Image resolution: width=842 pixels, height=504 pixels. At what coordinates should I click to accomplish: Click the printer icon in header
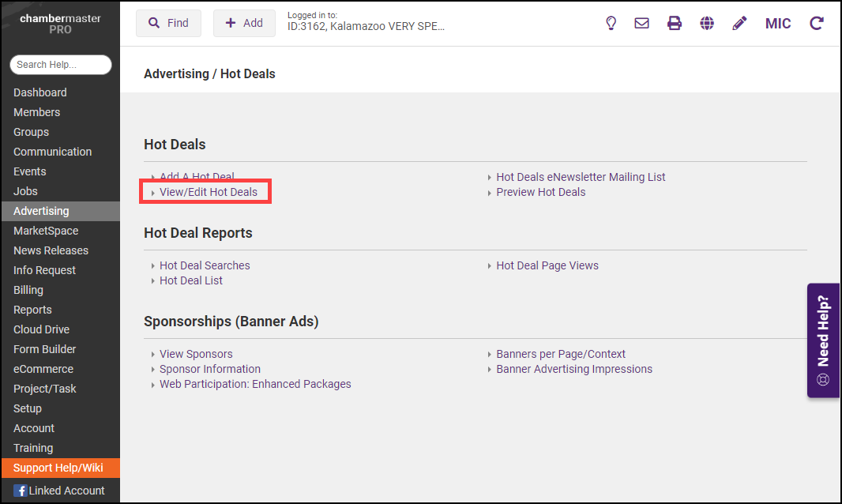click(674, 23)
